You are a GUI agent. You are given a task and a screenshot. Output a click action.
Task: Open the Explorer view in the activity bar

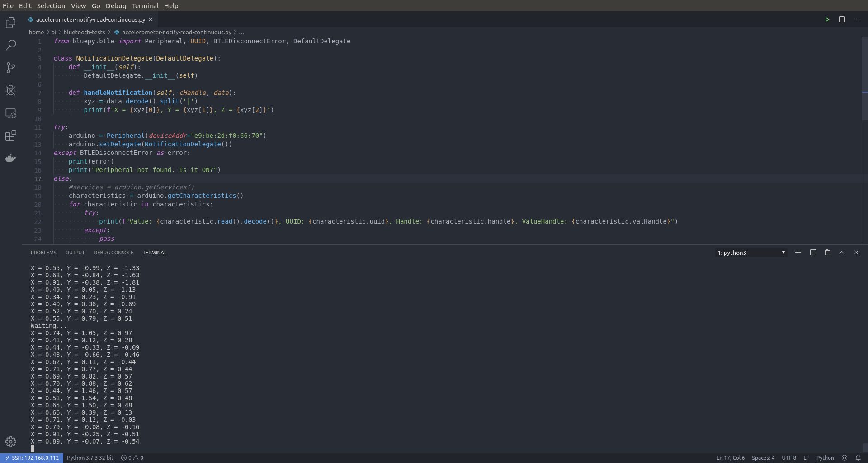click(x=11, y=22)
